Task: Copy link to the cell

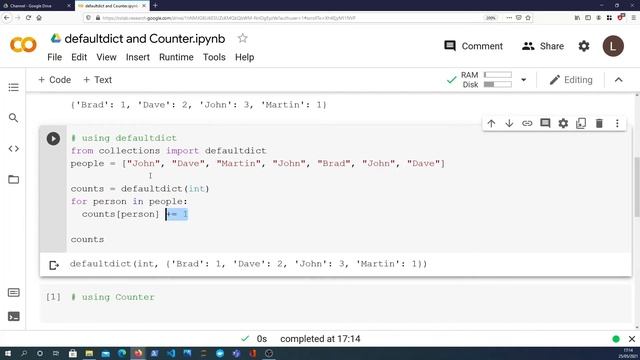Action: click(x=527, y=123)
